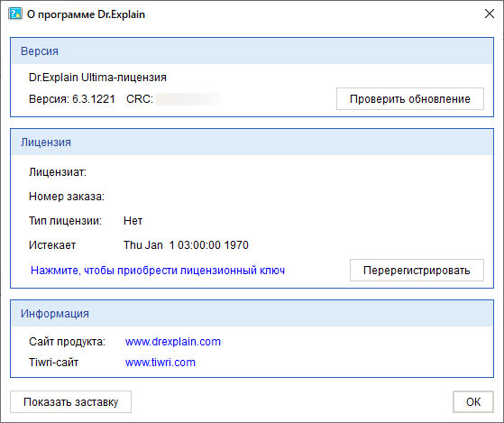Open the link to purchase a license key

point(158,271)
